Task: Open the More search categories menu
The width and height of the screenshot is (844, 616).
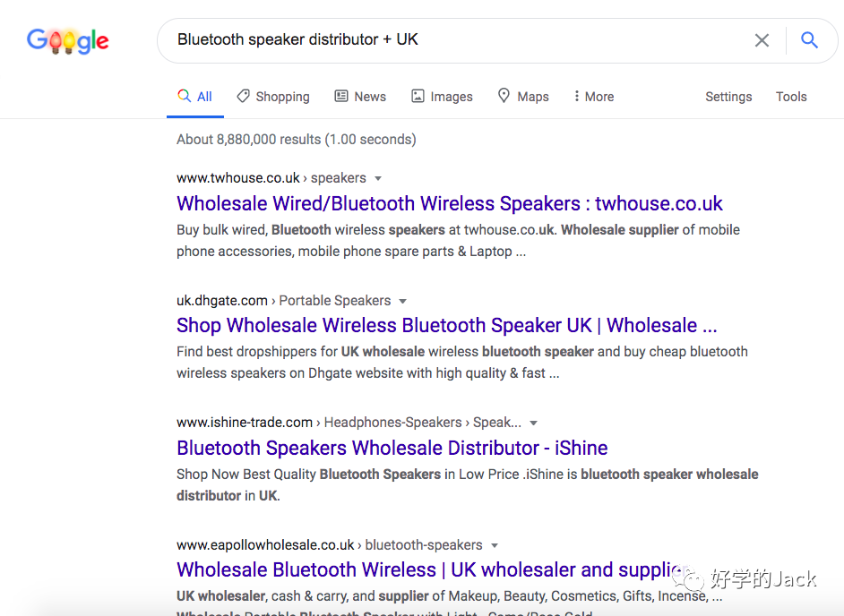Action: 594,97
